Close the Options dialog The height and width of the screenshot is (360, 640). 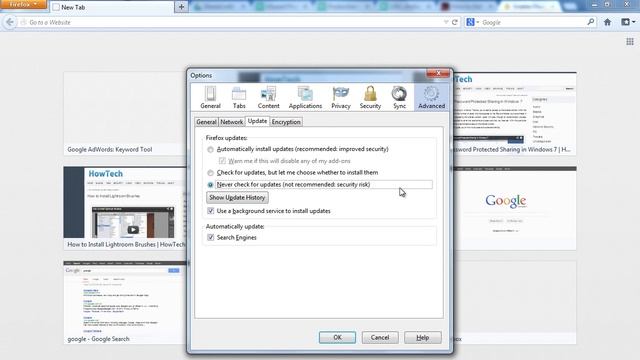pos(438,73)
